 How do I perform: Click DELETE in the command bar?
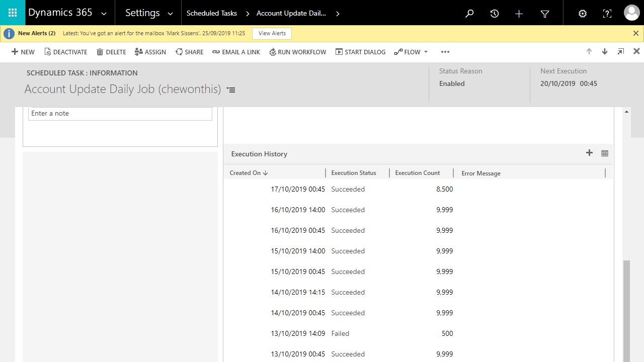tap(111, 52)
